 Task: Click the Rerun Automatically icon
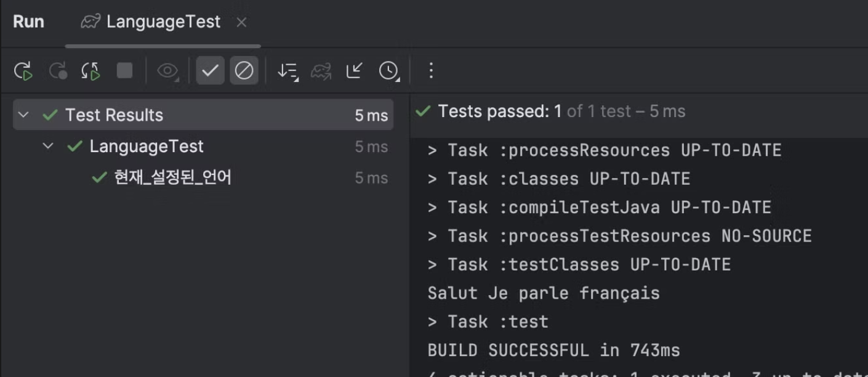[91, 71]
